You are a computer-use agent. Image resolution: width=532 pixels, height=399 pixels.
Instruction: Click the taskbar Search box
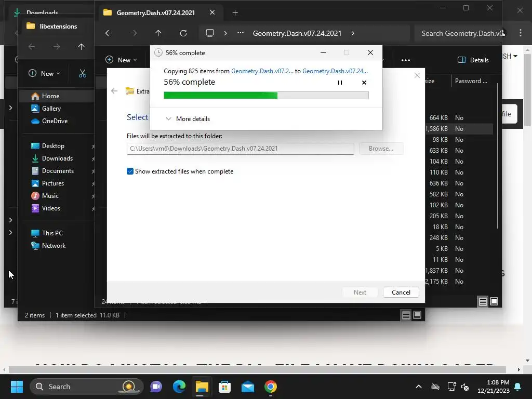[x=87, y=387]
